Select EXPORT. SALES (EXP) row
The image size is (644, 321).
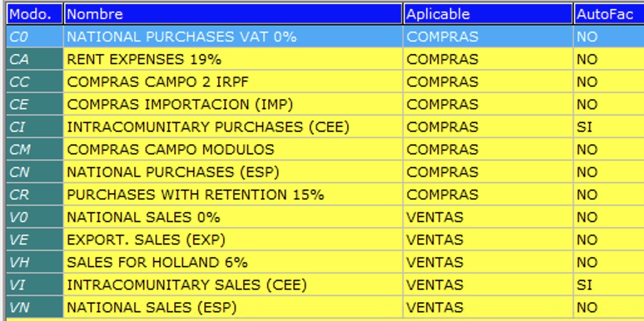(x=146, y=240)
